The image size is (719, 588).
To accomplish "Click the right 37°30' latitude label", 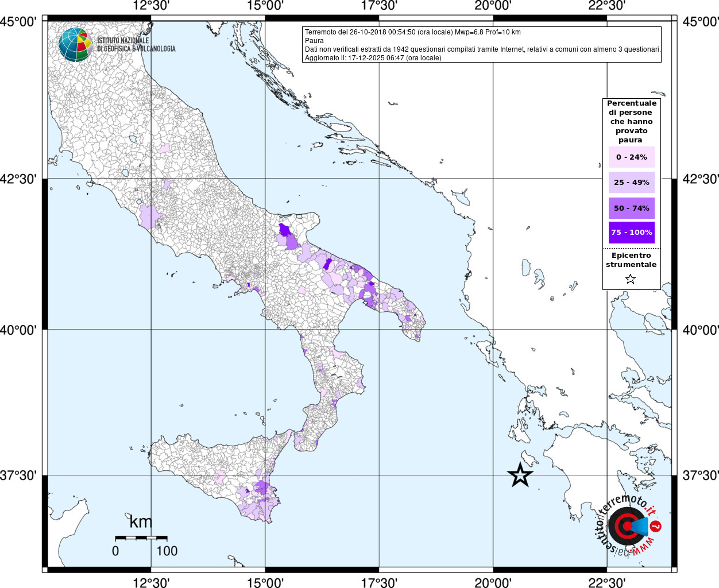I will (700, 475).
